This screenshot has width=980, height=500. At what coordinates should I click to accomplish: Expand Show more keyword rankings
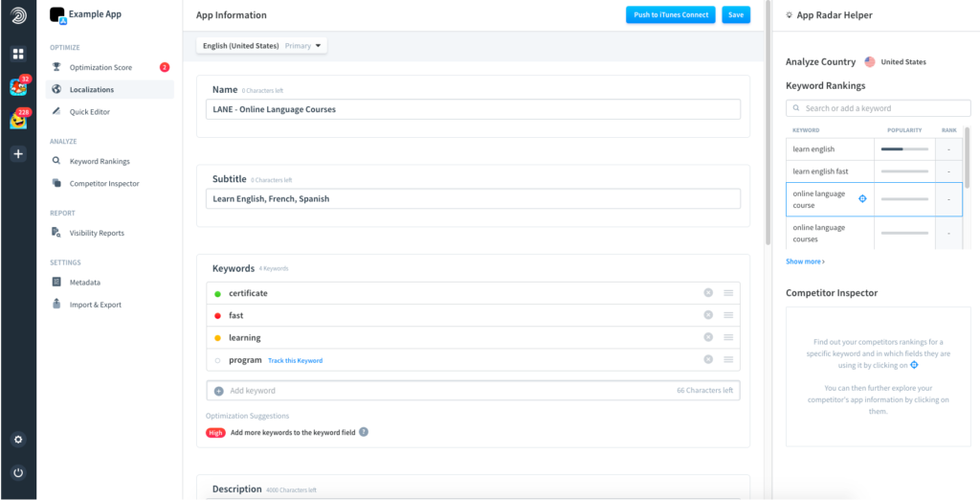(805, 261)
